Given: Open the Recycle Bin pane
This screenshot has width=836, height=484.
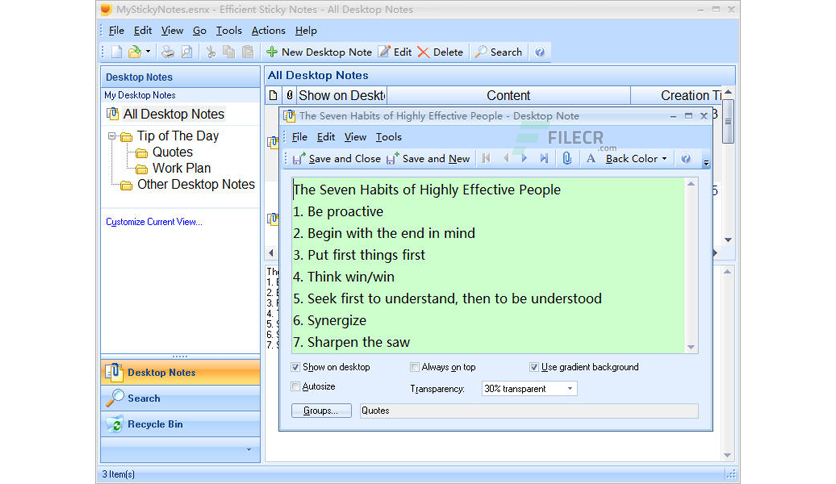Looking at the screenshot, I should (180, 424).
